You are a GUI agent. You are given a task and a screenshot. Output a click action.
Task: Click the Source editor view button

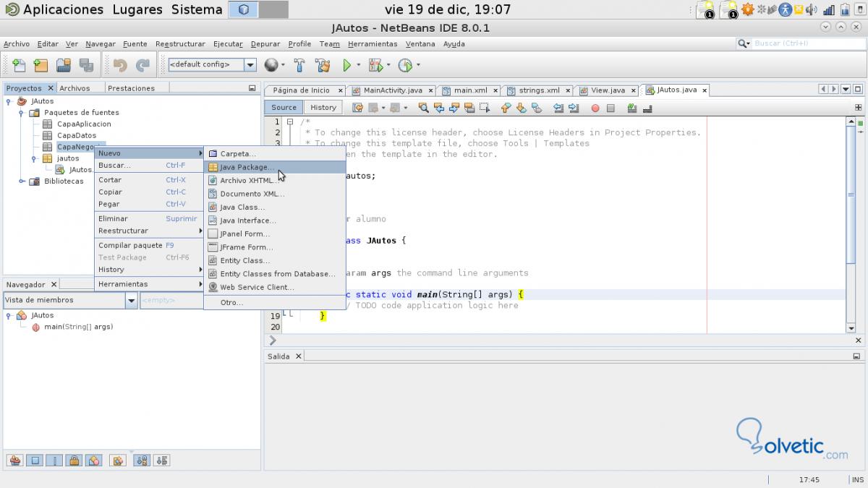tap(284, 108)
